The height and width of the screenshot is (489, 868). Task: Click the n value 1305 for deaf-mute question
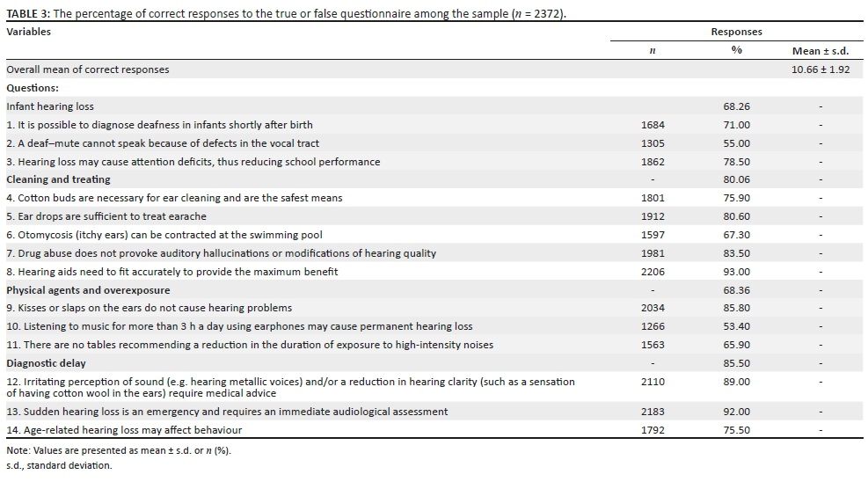tap(653, 143)
